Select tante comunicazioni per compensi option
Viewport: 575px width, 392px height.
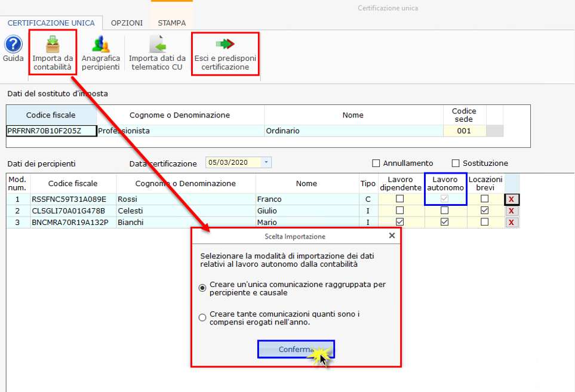(203, 317)
